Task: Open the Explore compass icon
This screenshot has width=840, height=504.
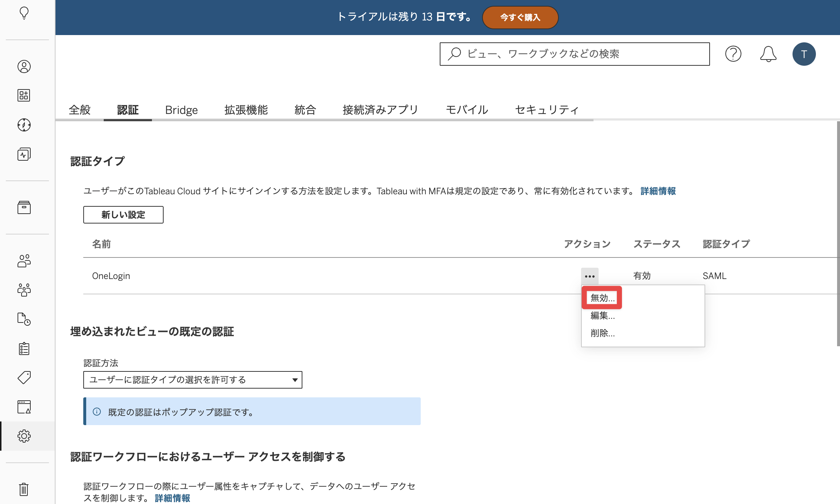Action: click(x=24, y=125)
